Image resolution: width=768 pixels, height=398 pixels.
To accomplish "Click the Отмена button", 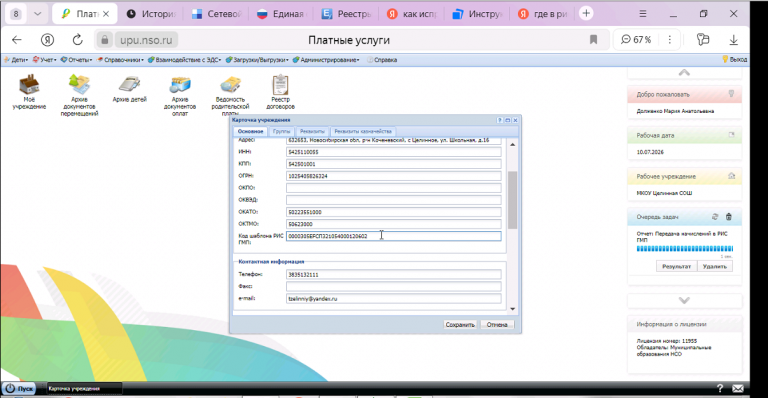I will 497,325.
